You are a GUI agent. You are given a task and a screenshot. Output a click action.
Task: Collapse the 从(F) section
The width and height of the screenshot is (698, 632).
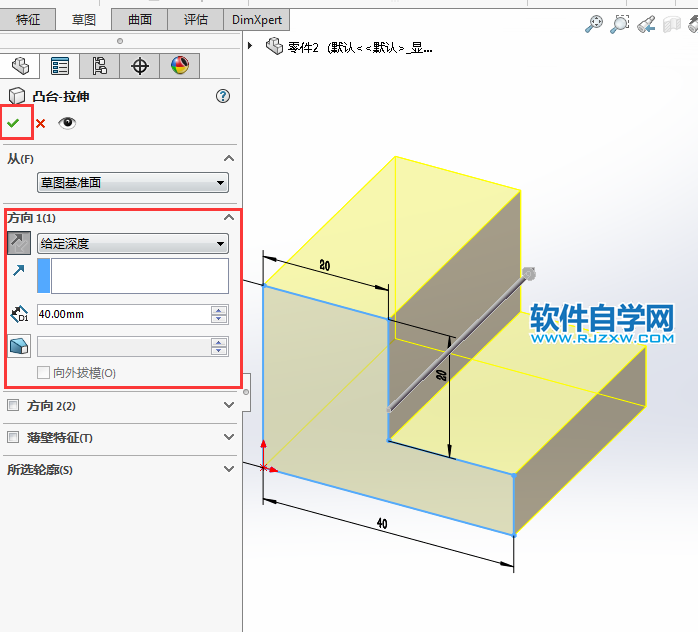point(229,158)
